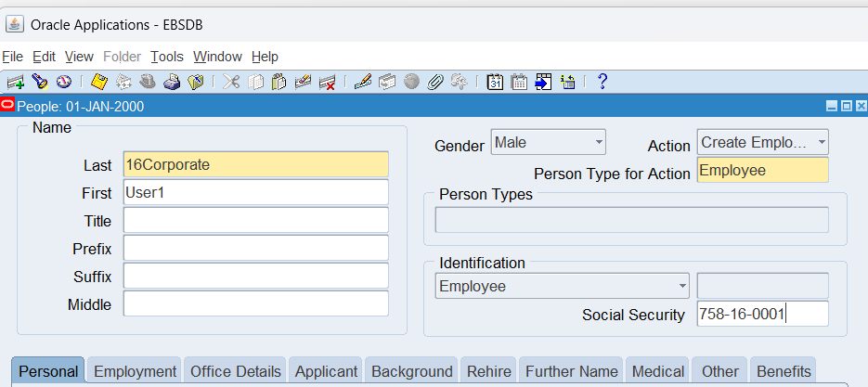
Task: Switch to the Office Details tab
Action: [236, 371]
